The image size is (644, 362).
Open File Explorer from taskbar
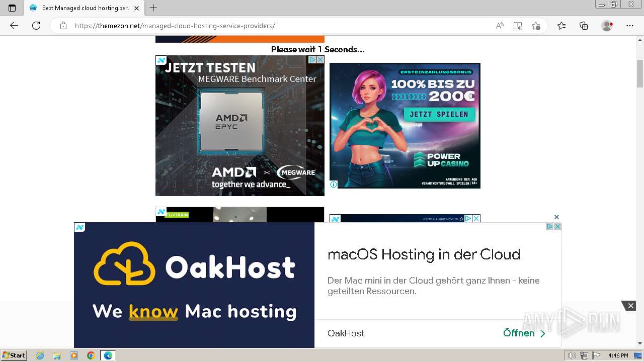57,355
